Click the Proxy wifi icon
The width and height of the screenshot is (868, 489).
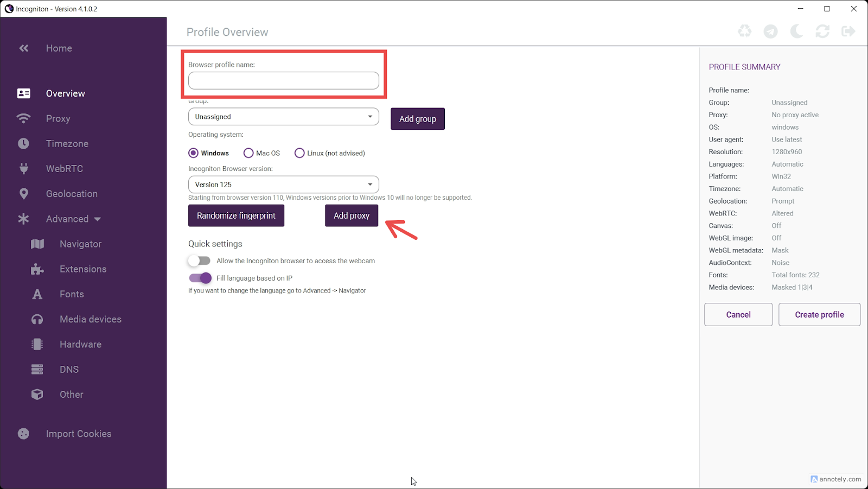[x=24, y=118]
